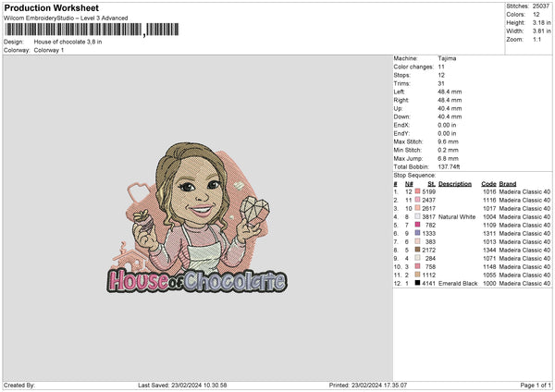Image resolution: width=555 pixels, height=392 pixels.
Task: Click the 'Description' column header
Action: (x=455, y=184)
